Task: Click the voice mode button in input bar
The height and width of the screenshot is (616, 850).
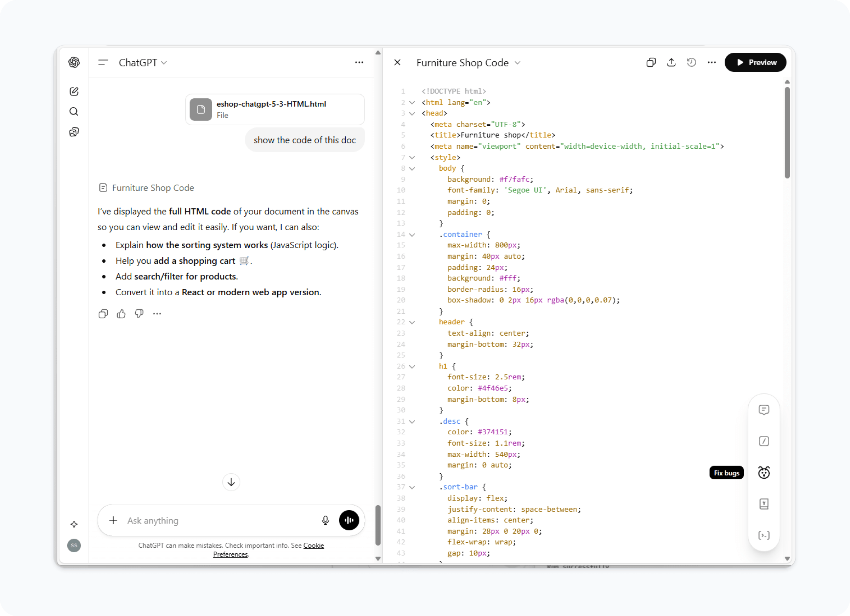Action: coord(349,520)
